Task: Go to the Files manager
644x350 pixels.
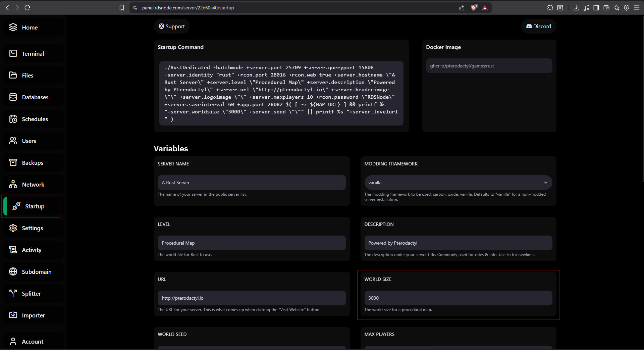Action: coord(33,76)
